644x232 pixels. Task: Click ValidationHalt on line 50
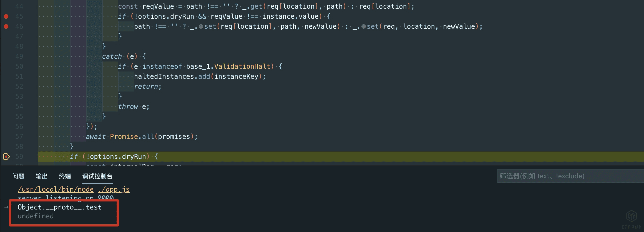coord(242,66)
